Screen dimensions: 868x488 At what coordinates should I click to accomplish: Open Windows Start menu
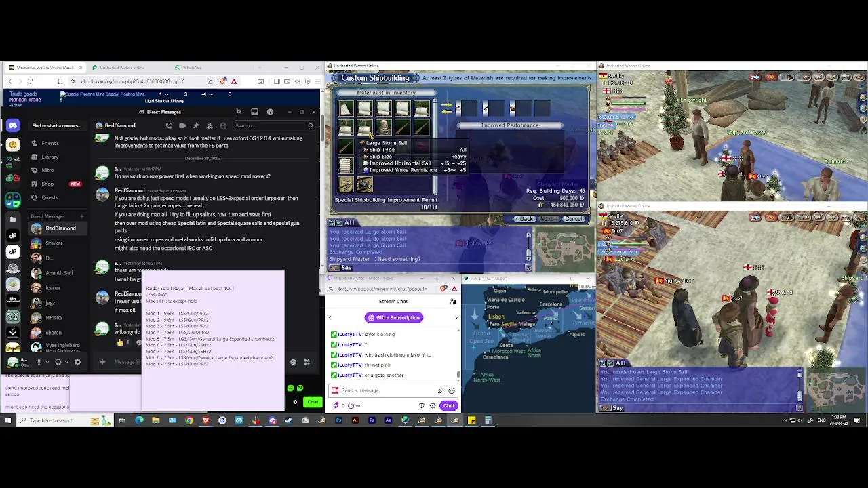tap(8, 420)
